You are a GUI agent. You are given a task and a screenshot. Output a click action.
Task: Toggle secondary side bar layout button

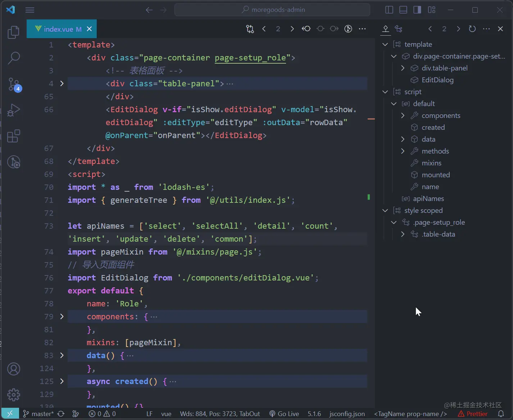417,10
